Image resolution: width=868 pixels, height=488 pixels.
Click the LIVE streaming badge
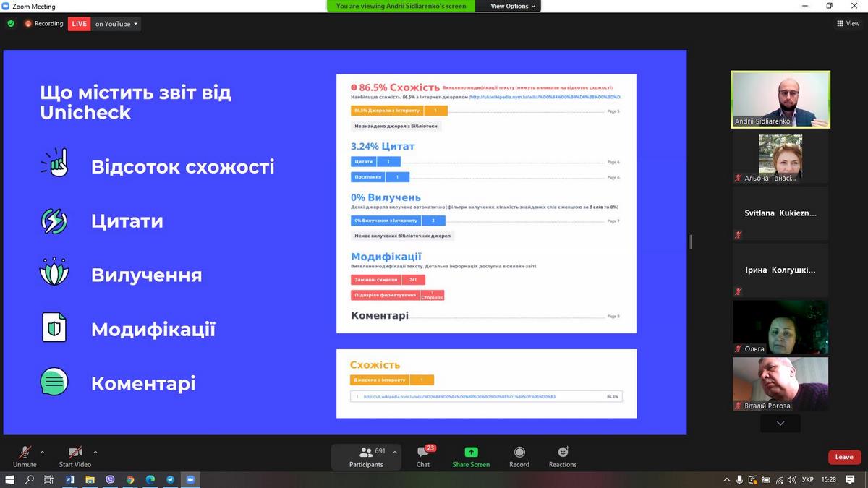pos(79,24)
